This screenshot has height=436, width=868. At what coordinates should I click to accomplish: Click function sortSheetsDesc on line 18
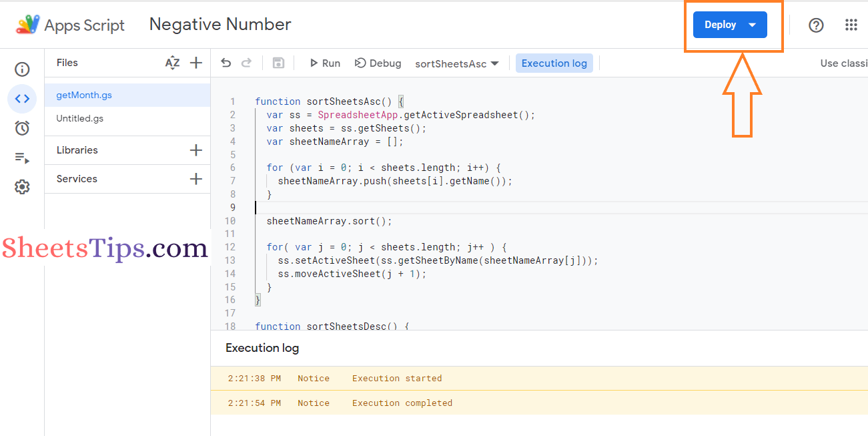[x=332, y=326]
